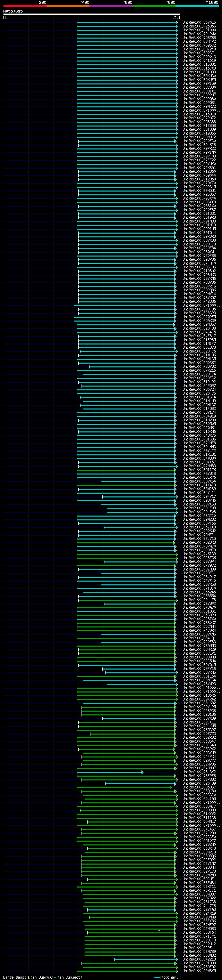
Task: Click the UniRef100_C0JE09 label
Action: click(x=199, y=508)
